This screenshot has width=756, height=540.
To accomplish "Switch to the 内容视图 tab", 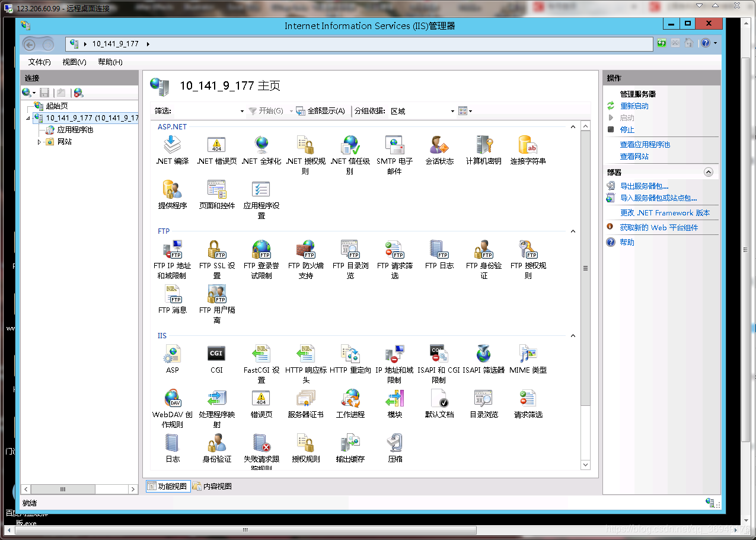I will coord(212,487).
